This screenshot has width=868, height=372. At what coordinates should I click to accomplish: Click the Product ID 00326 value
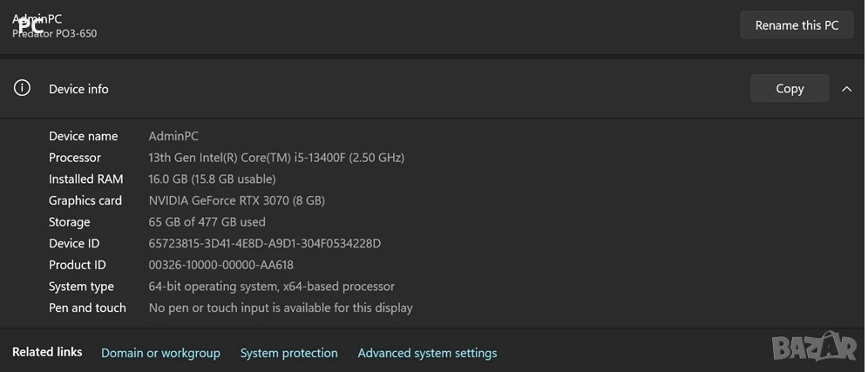coord(220,265)
